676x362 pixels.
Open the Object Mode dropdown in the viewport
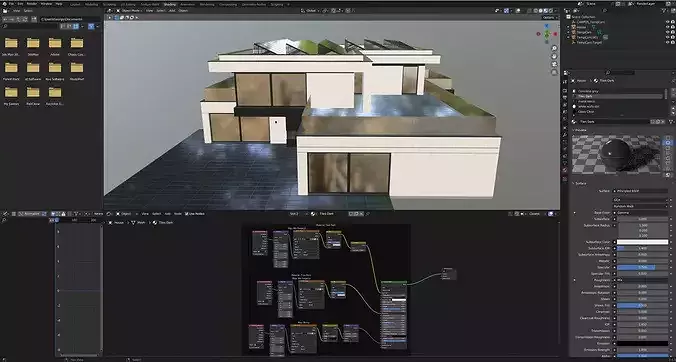coord(129,10)
